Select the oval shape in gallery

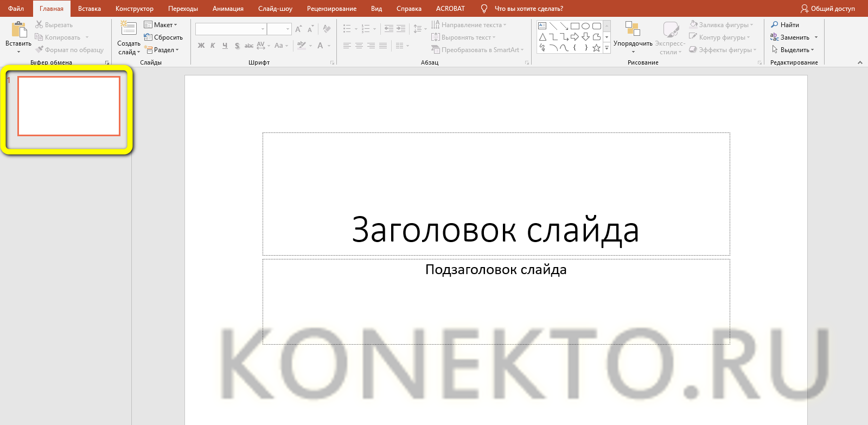coord(586,26)
